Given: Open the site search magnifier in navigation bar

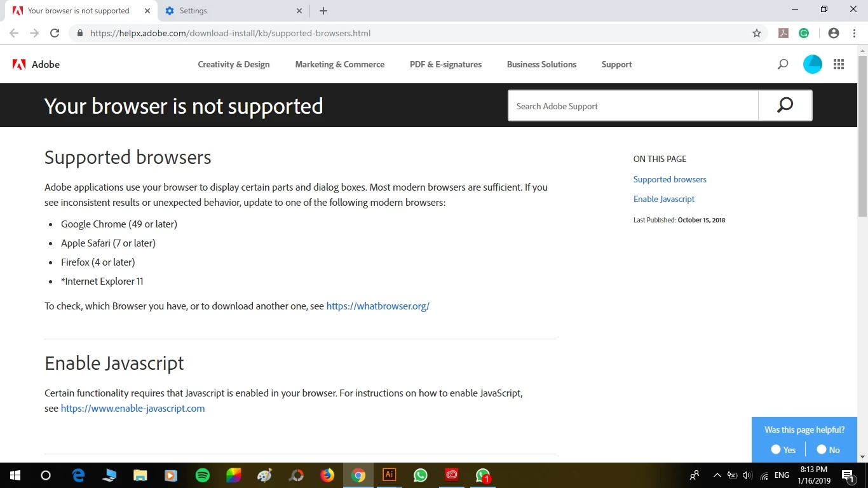Looking at the screenshot, I should pyautogui.click(x=783, y=64).
